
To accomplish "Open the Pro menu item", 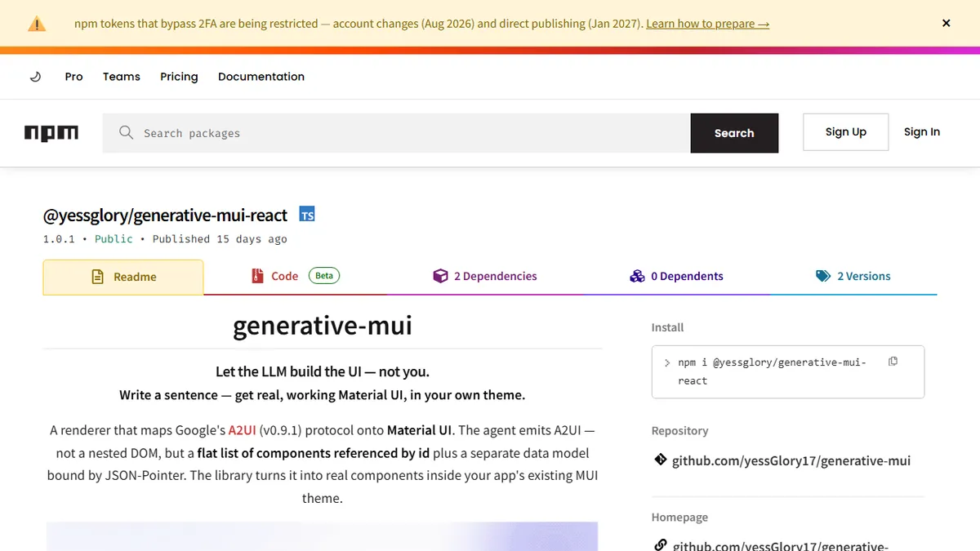I will point(74,77).
